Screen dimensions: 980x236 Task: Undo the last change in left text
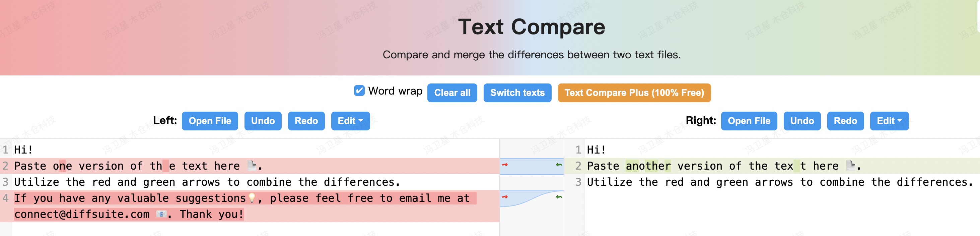[x=263, y=121]
